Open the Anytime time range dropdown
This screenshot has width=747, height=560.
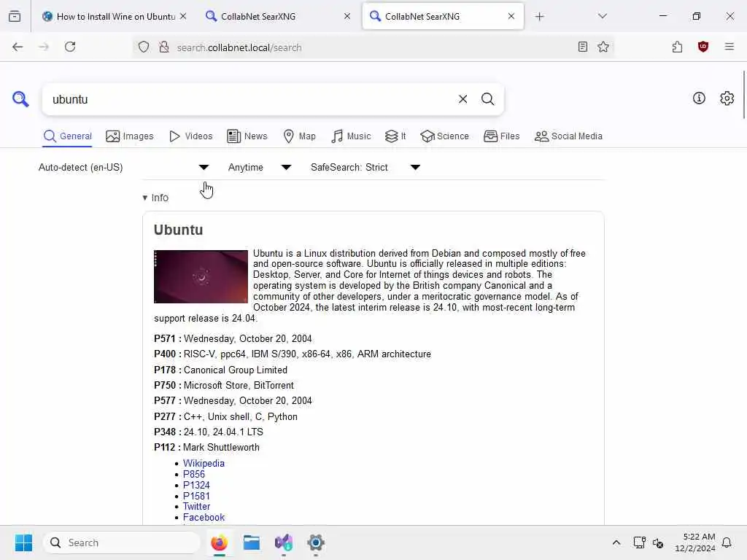[x=259, y=167]
